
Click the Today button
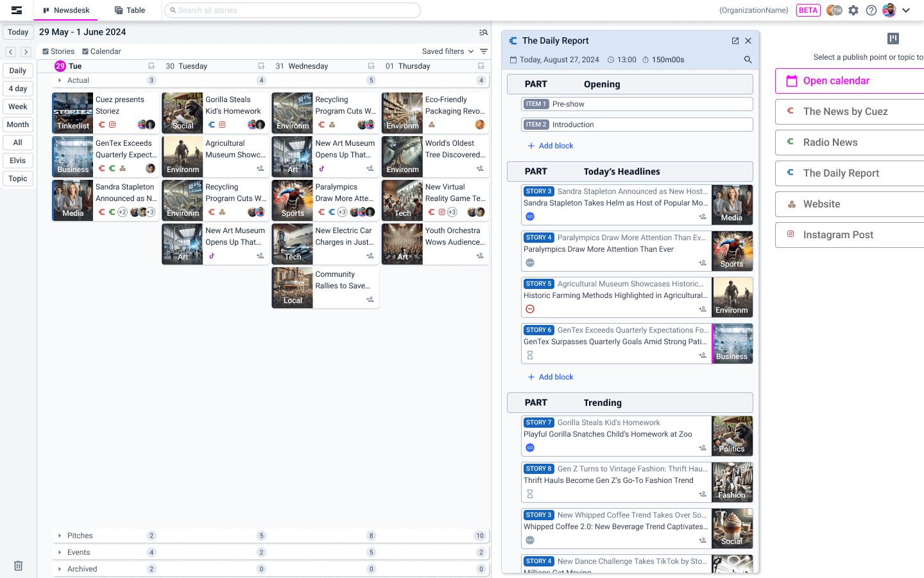click(x=18, y=32)
